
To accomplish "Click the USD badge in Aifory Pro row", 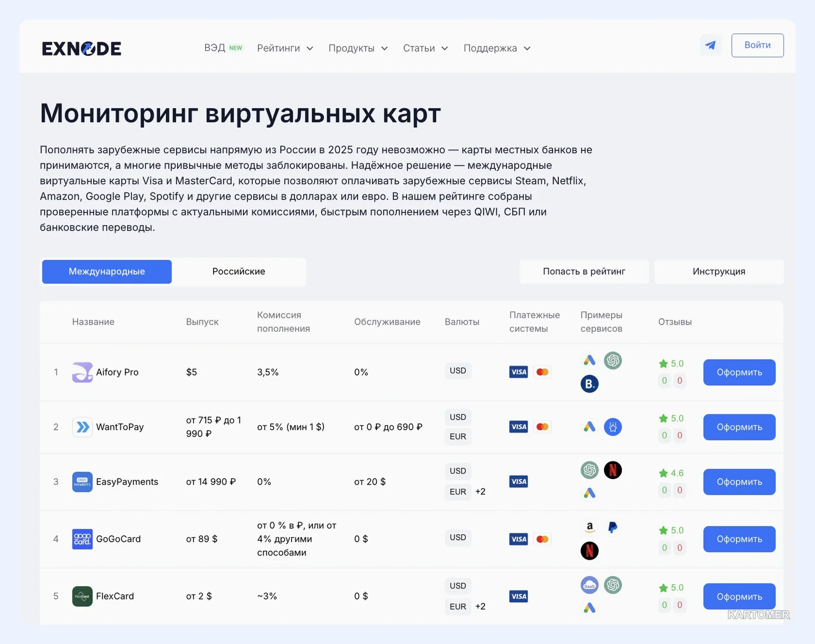I will coord(458,370).
